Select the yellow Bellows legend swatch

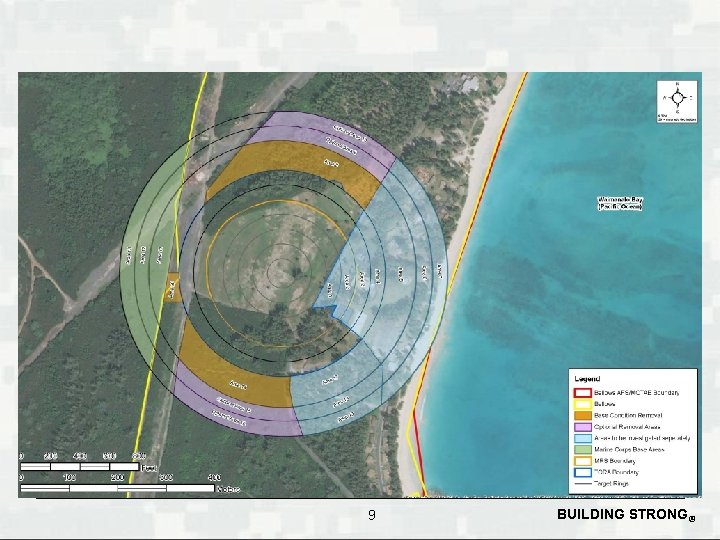click(x=583, y=405)
